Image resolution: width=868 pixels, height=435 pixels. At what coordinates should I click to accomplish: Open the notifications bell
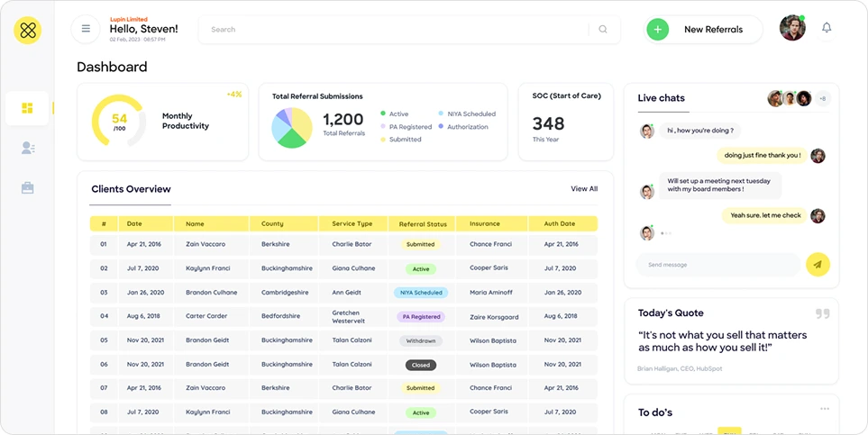click(827, 29)
